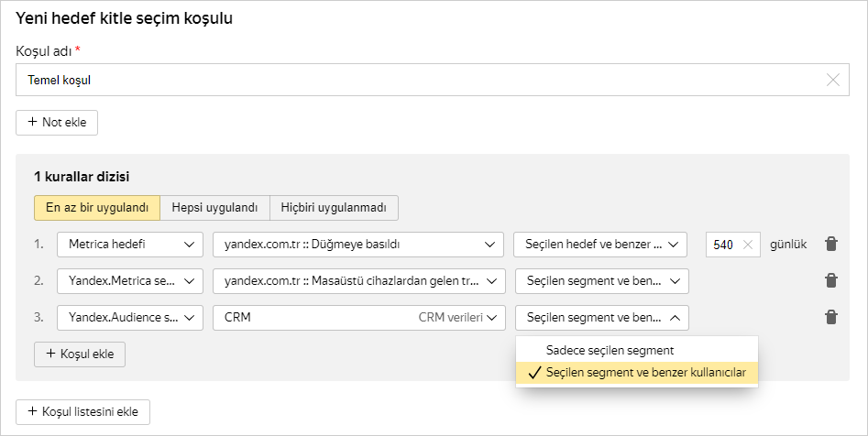Click the '+ Koşul listesini ekle' button
The height and width of the screenshot is (436, 868).
click(82, 412)
